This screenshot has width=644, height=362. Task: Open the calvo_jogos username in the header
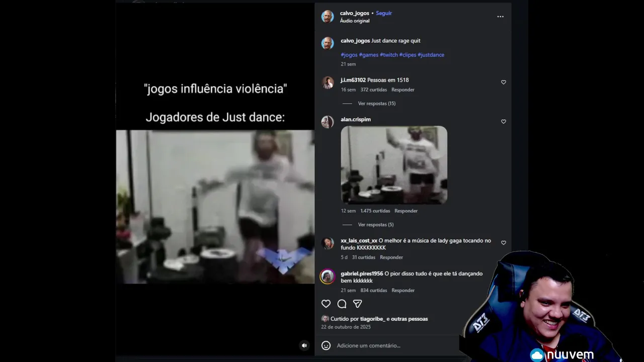[x=355, y=13]
